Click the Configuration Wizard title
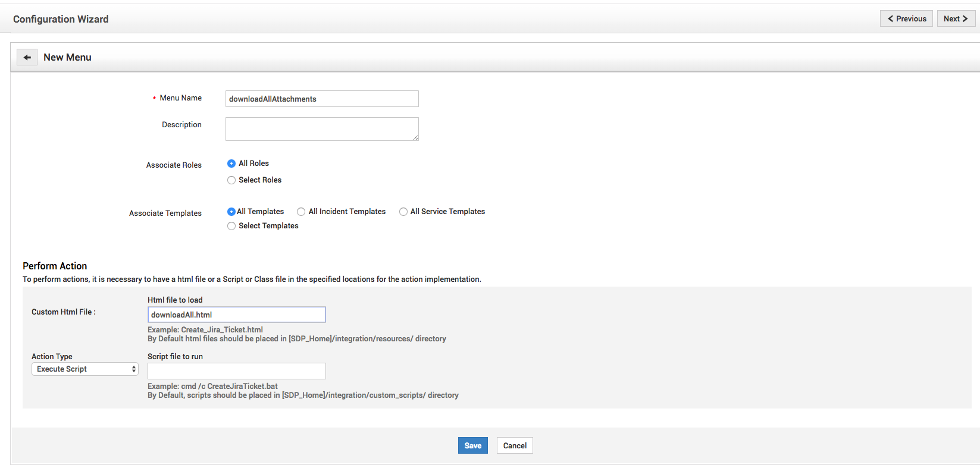Screen dimensions: 980x465 [61, 19]
